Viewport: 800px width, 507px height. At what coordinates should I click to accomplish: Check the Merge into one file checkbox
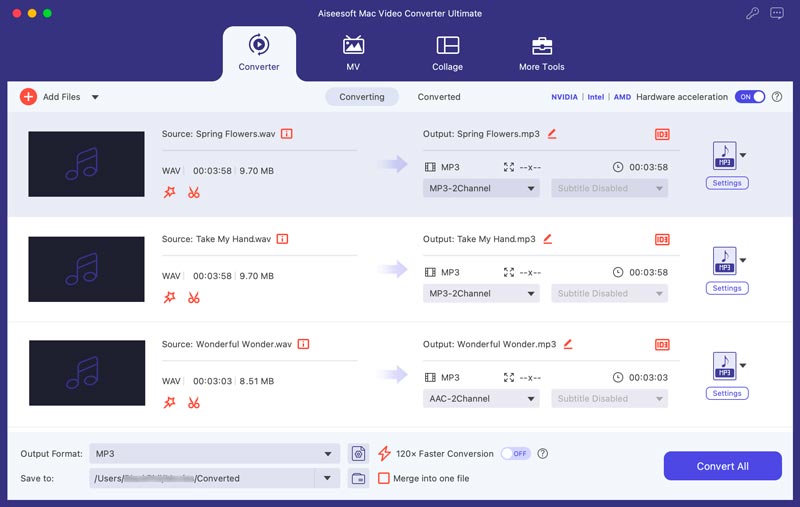pos(384,478)
